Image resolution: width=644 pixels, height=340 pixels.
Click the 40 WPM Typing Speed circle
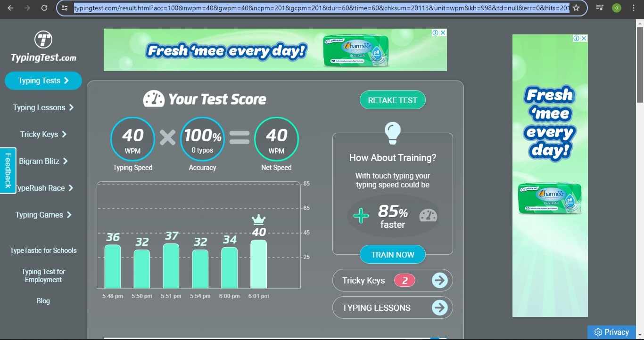(x=132, y=139)
